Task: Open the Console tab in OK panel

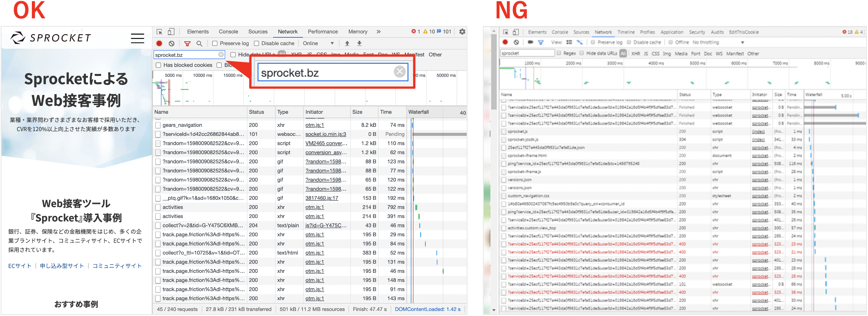Action: 228,32
